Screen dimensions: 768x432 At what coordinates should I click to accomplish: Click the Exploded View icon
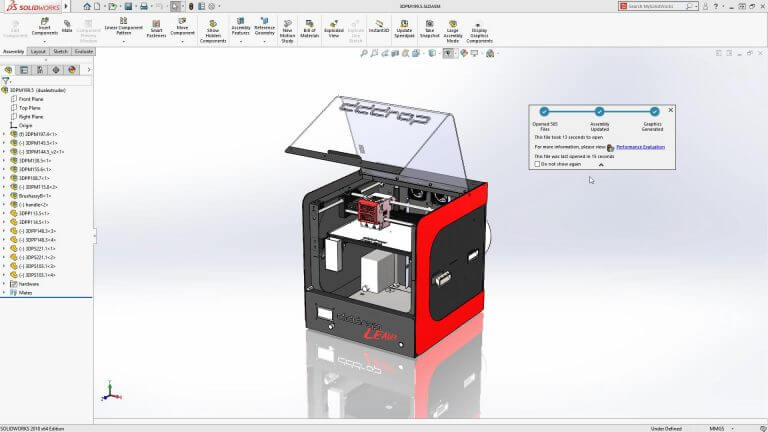(x=334, y=29)
